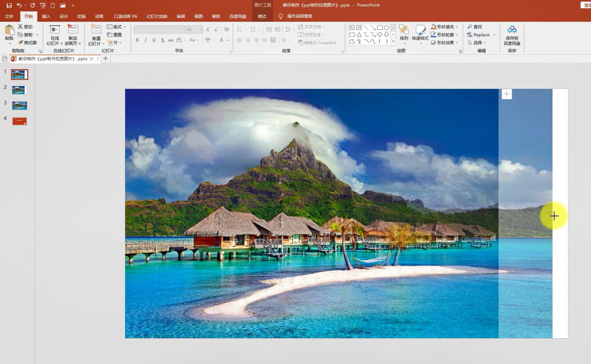Clear all text formatting
This screenshot has width=591, height=364.
pyautogui.click(x=227, y=29)
